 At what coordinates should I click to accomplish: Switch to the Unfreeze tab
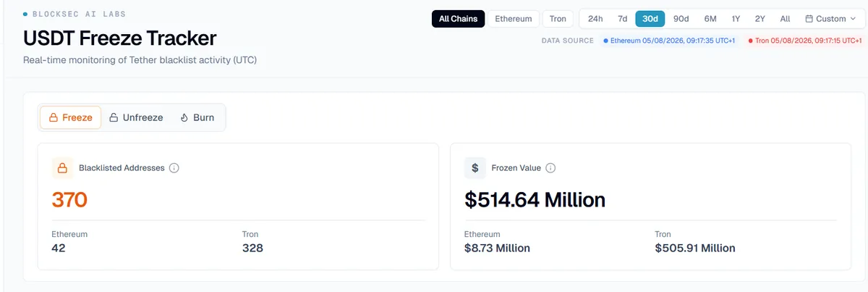(x=136, y=117)
